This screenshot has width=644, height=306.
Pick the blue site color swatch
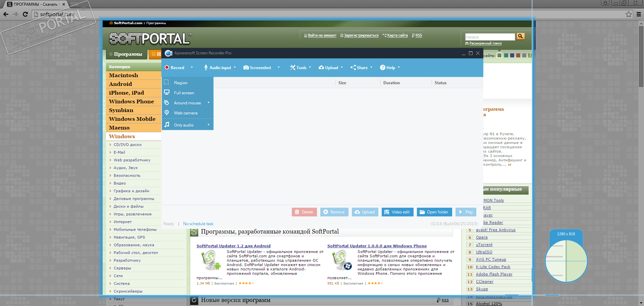(512, 55)
